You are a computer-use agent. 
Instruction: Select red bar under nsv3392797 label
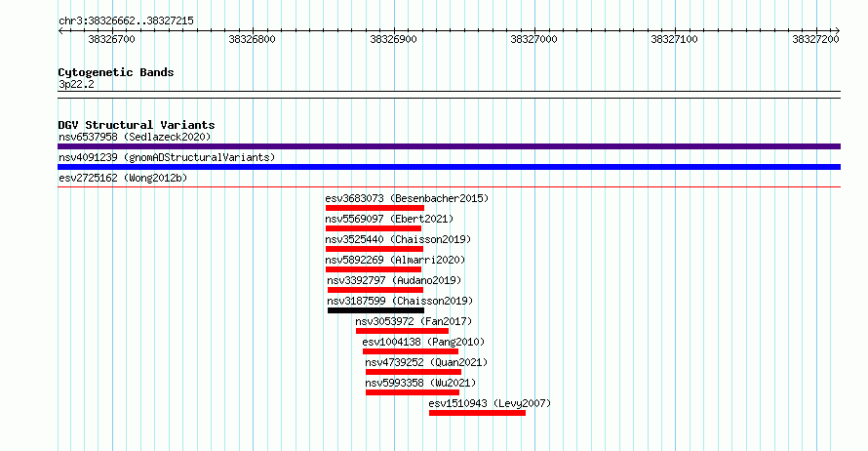[x=375, y=290]
